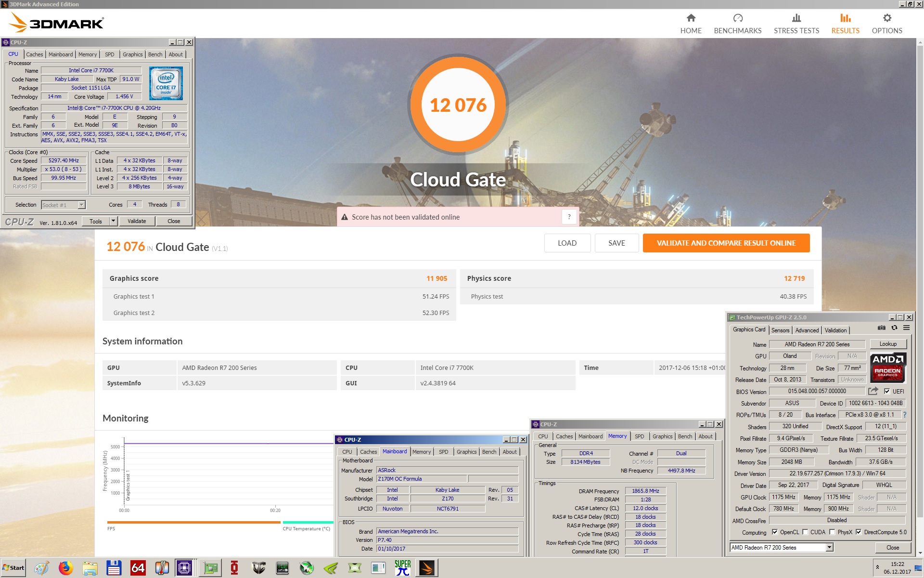Click the BIOS Version field in GPU-Z
This screenshot has width=924, height=578.
point(817,391)
